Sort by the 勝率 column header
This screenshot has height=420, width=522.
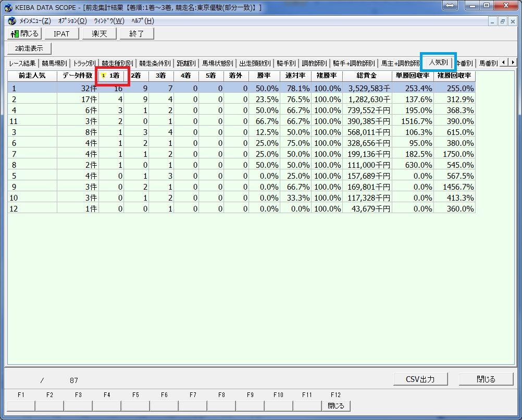[x=264, y=76]
